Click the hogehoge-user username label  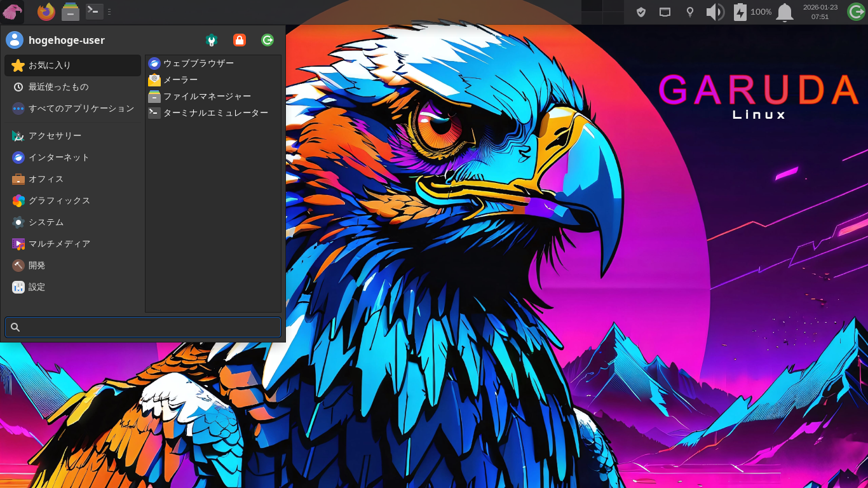[67, 40]
